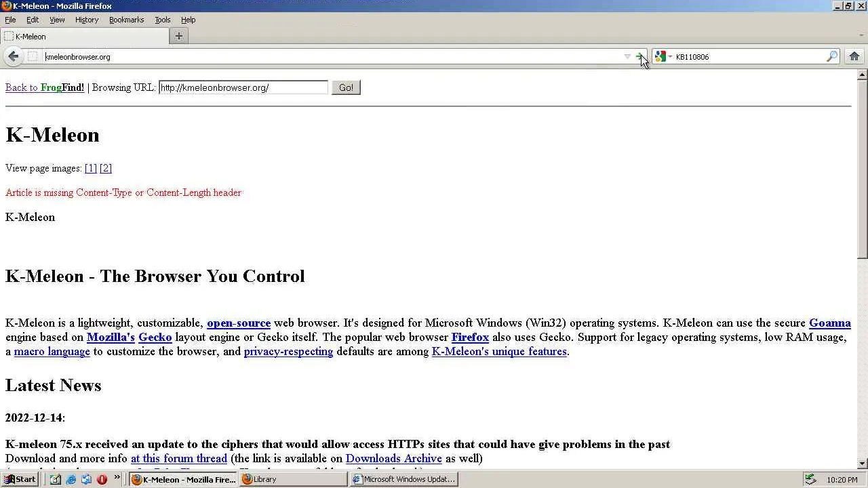Open the History menu
868x488 pixels.
pyautogui.click(x=87, y=20)
